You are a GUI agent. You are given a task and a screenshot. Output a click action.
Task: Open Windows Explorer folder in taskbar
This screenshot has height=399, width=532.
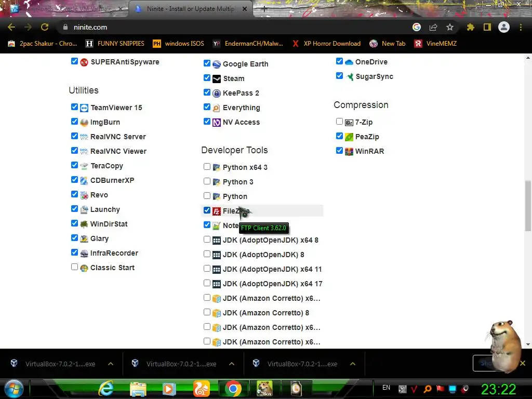pyautogui.click(x=138, y=389)
